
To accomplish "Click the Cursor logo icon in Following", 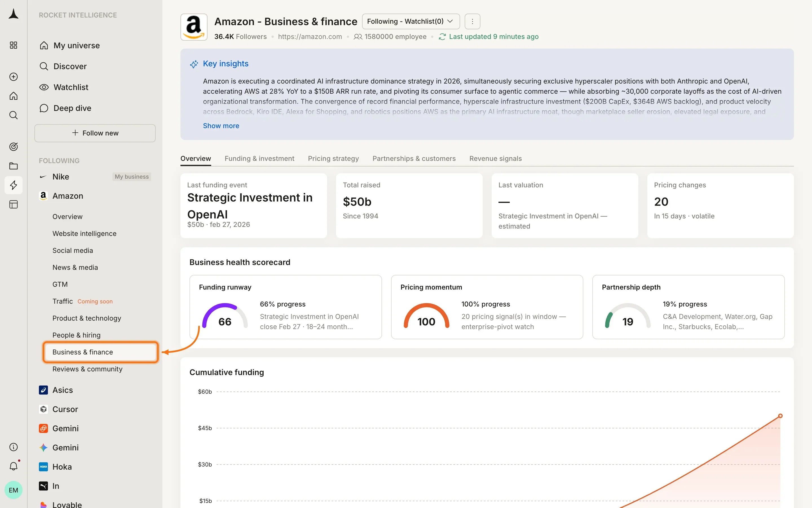I will tap(43, 409).
